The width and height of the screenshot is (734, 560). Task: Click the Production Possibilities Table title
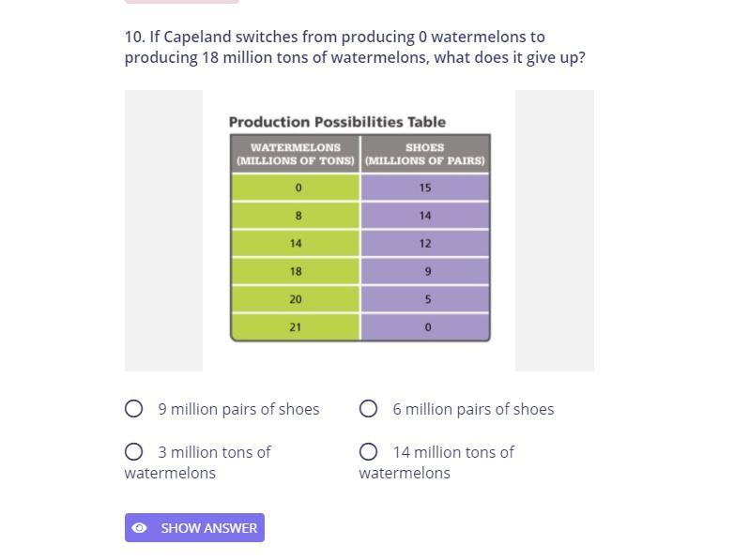click(337, 122)
